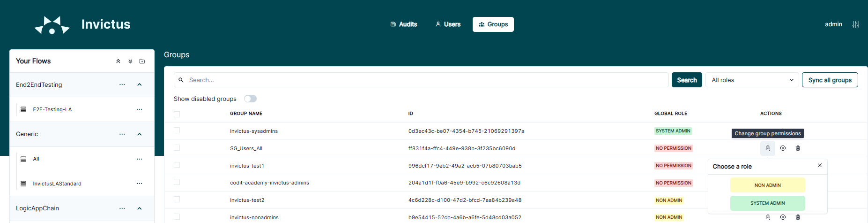Open more options for E2E-Testing-LA flow
Viewport: 868px width, 223px height.
pos(139,109)
